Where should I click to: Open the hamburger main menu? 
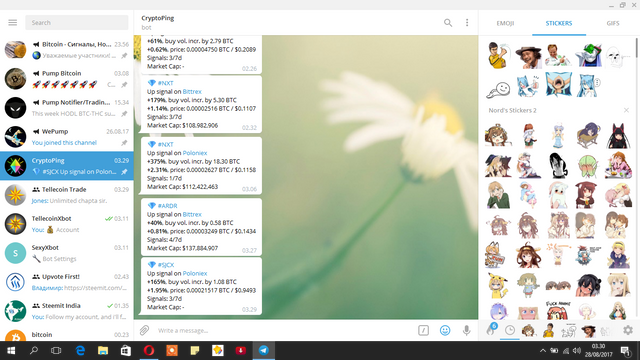pyautogui.click(x=13, y=22)
